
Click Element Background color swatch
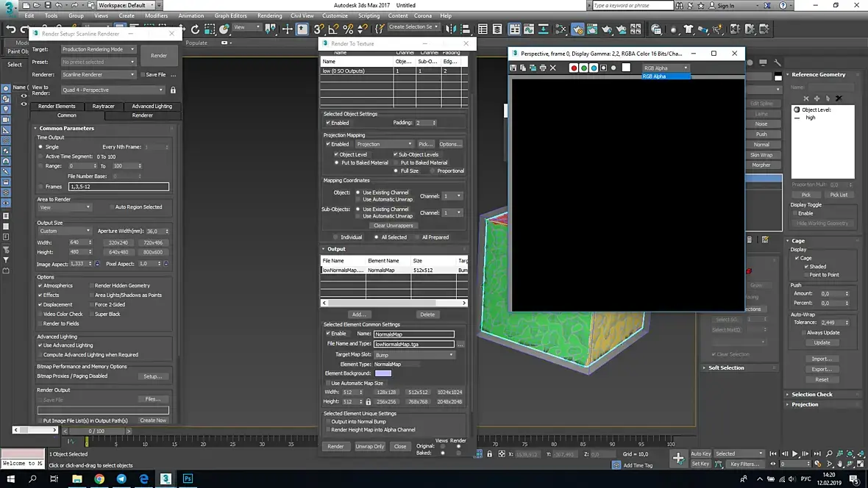[x=383, y=373]
